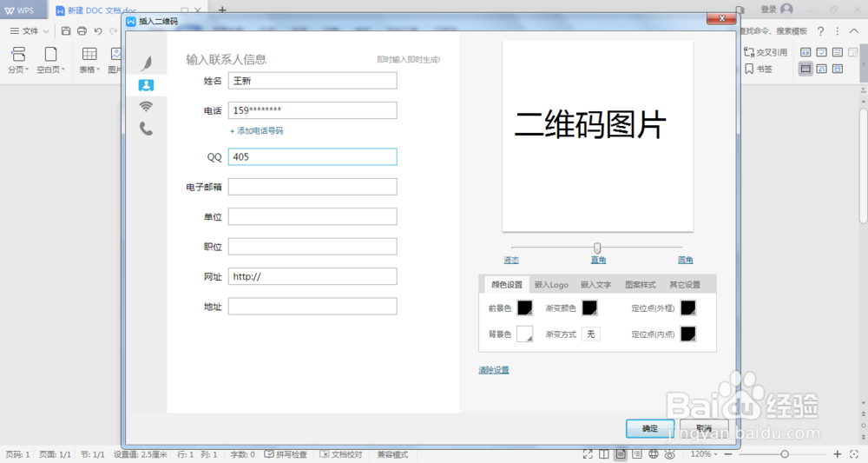Click the drop-down form field icon

coord(838,52)
